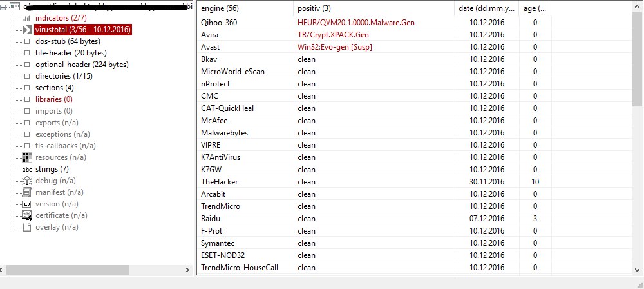Click the indicators bar-chart icon
644x289 pixels.
point(27,18)
